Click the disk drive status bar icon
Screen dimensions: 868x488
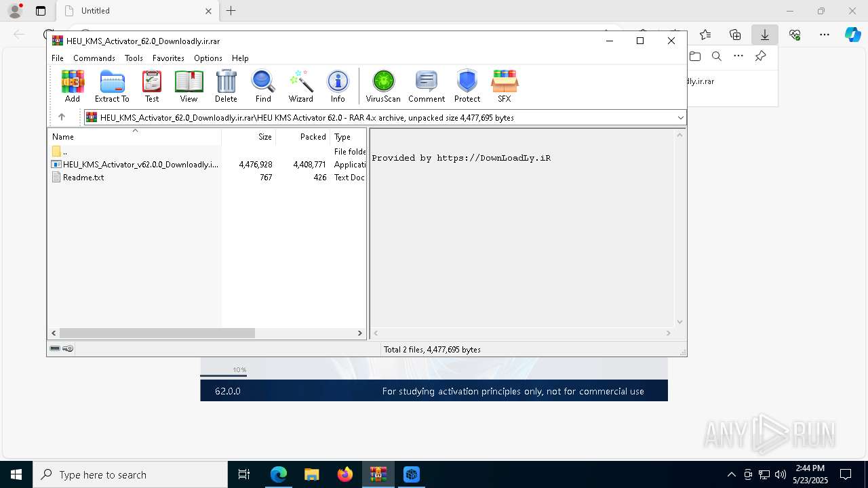[55, 349]
